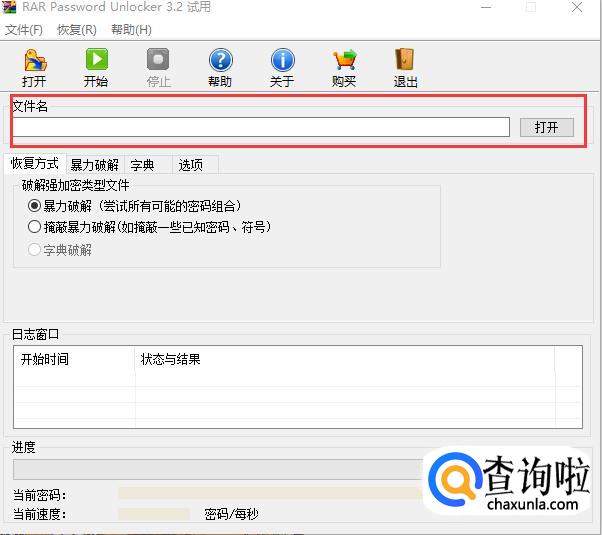Open the 帮助(H) menu

pos(131,30)
